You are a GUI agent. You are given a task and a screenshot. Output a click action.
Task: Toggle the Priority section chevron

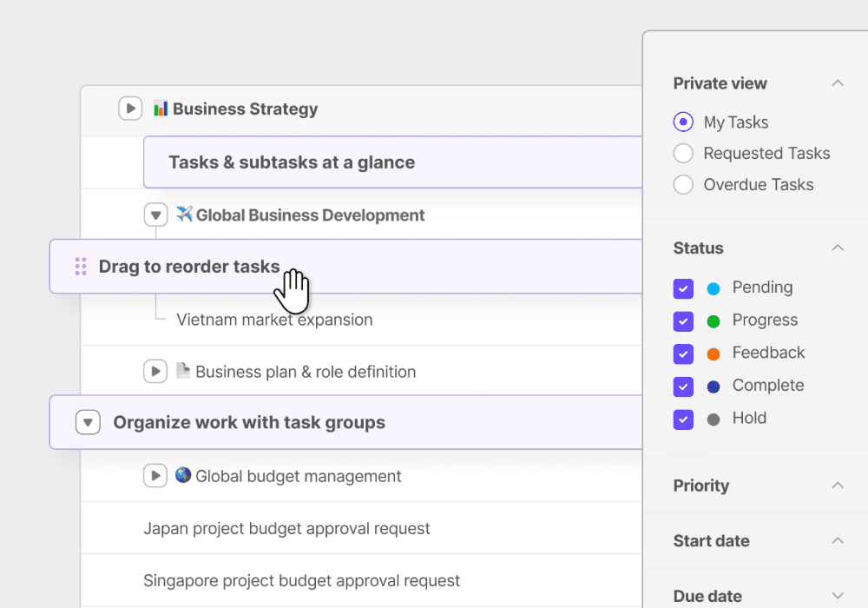click(838, 485)
